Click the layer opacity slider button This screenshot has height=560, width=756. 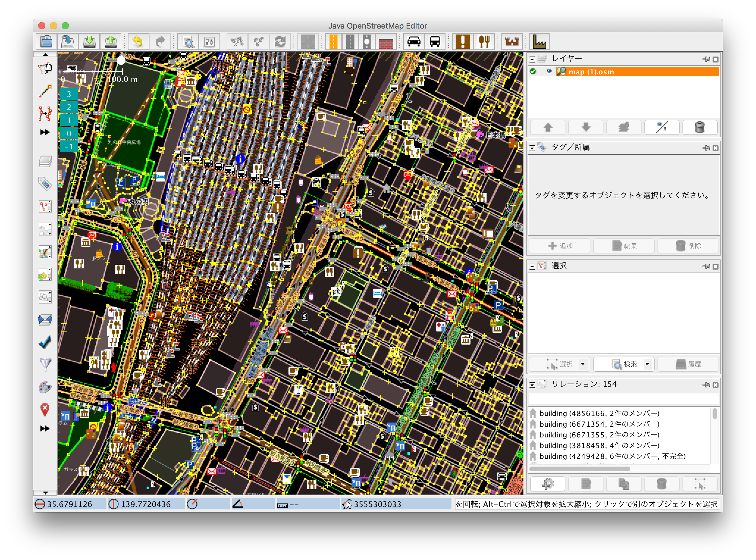tap(662, 127)
